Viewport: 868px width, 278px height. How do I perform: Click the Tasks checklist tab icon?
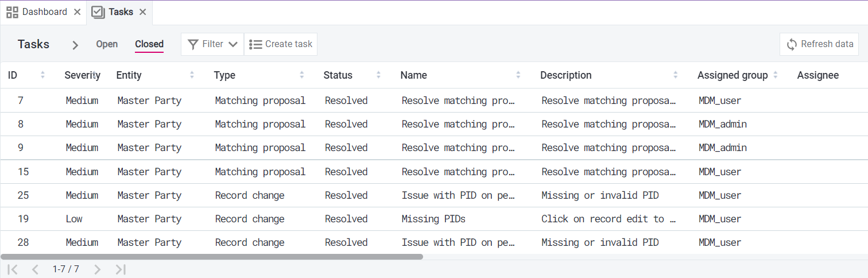98,12
